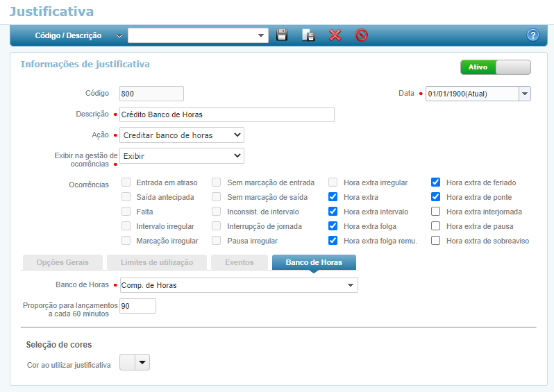The width and height of the screenshot is (554, 392).
Task: Click the Save As icon with document
Action: pyautogui.click(x=308, y=35)
